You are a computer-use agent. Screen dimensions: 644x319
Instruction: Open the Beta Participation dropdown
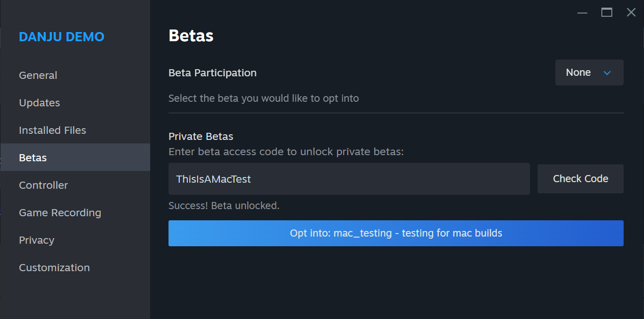coord(589,72)
